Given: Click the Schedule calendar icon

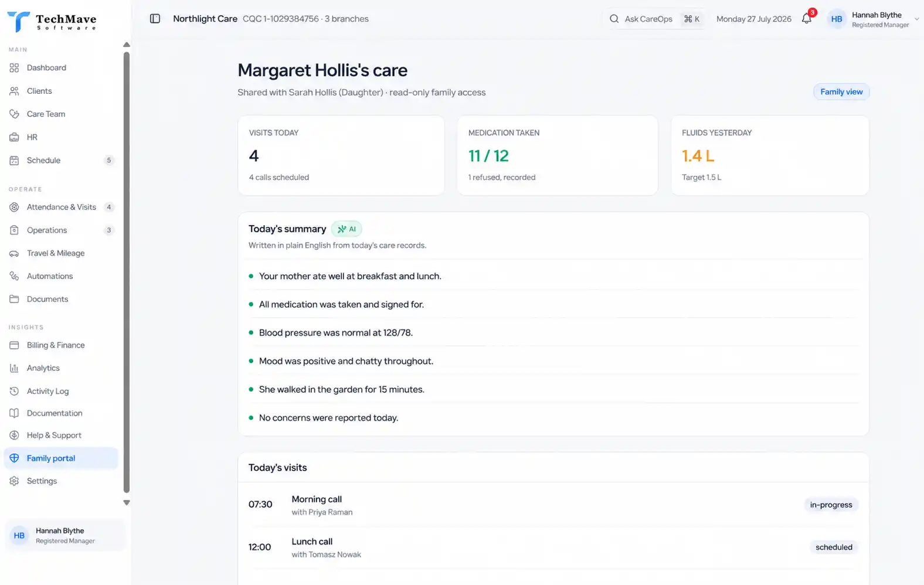Looking at the screenshot, I should click(x=14, y=161).
